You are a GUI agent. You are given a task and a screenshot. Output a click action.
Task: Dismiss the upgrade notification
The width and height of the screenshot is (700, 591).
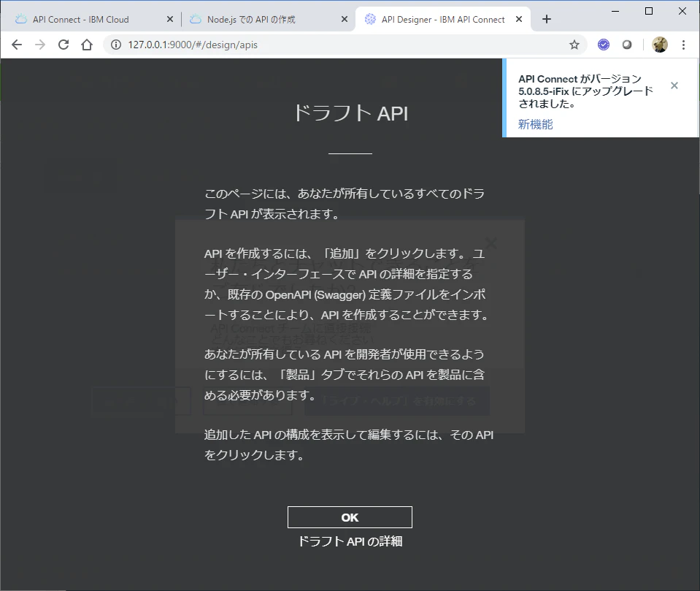tap(674, 85)
